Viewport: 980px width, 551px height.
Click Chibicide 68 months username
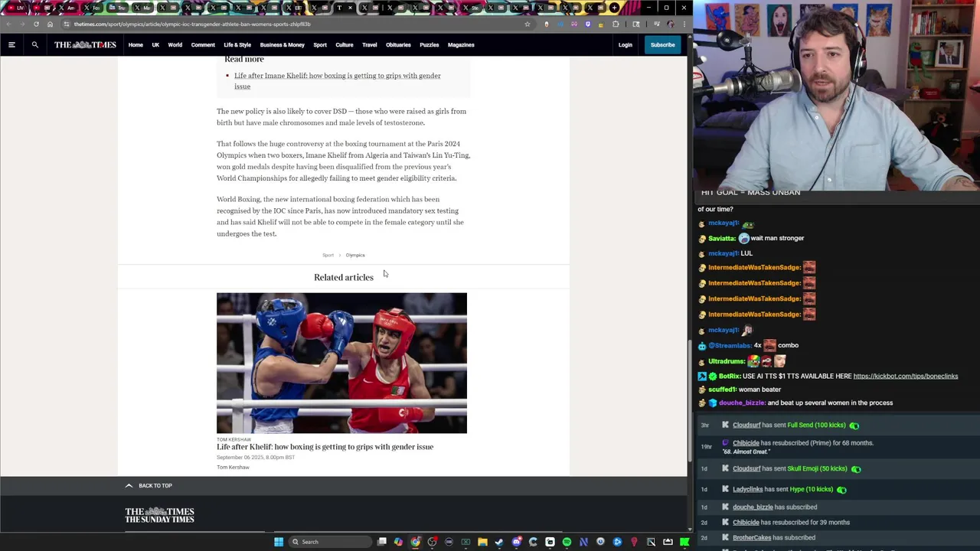coord(746,443)
